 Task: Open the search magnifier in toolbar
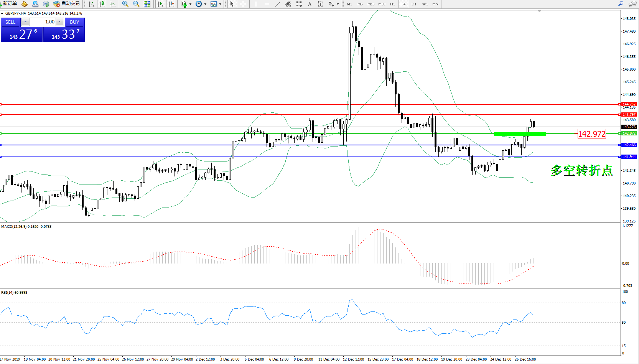pyautogui.click(x=621, y=4)
